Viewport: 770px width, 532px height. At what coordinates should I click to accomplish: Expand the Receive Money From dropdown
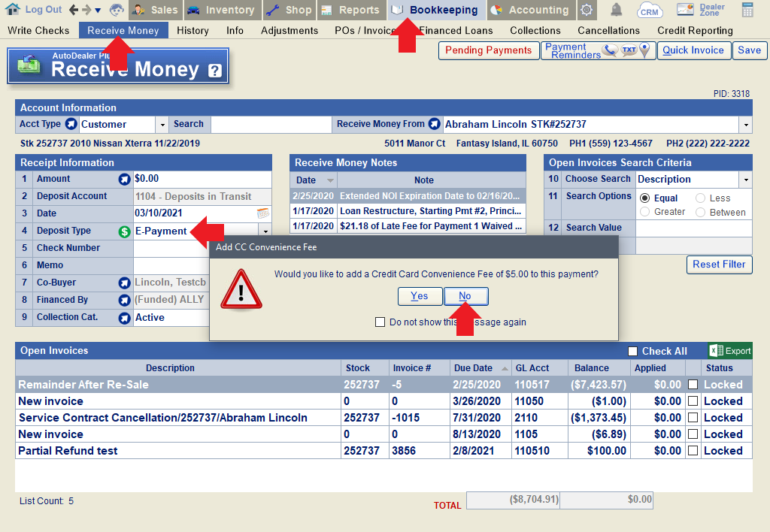click(746, 125)
